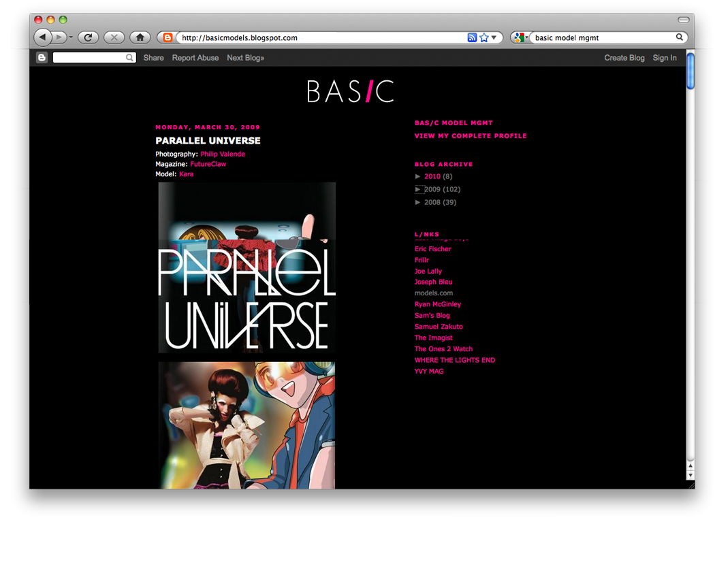
Task: Click the scrollbar up arrow
Action: coord(690,466)
